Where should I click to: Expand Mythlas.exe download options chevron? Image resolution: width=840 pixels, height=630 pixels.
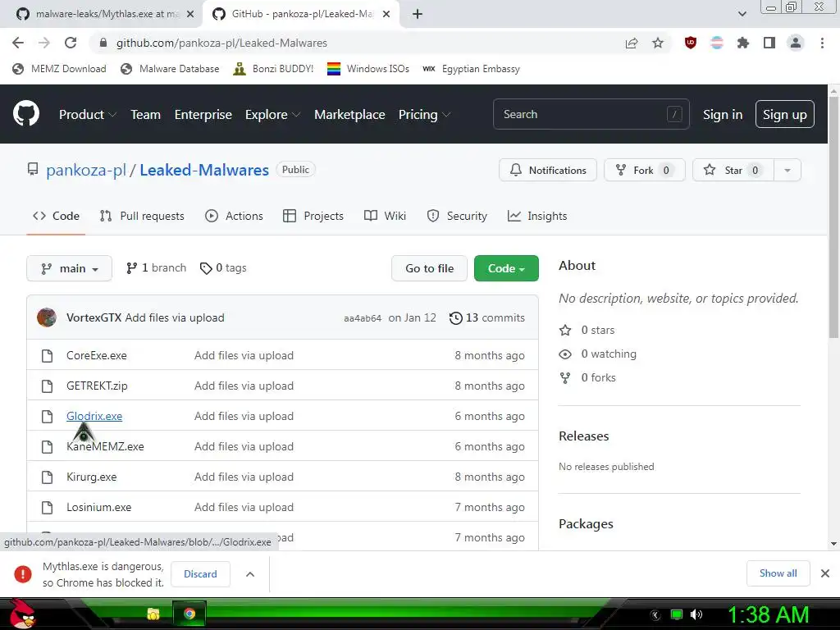(x=250, y=573)
